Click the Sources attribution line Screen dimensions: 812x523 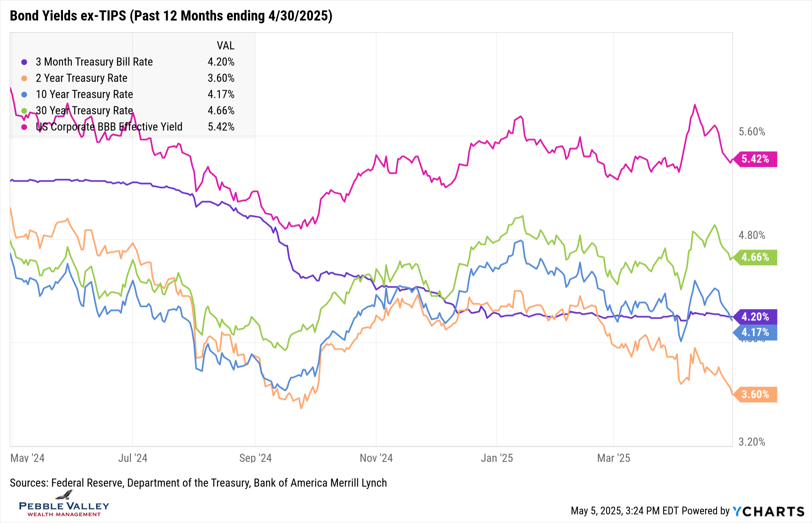click(x=198, y=483)
